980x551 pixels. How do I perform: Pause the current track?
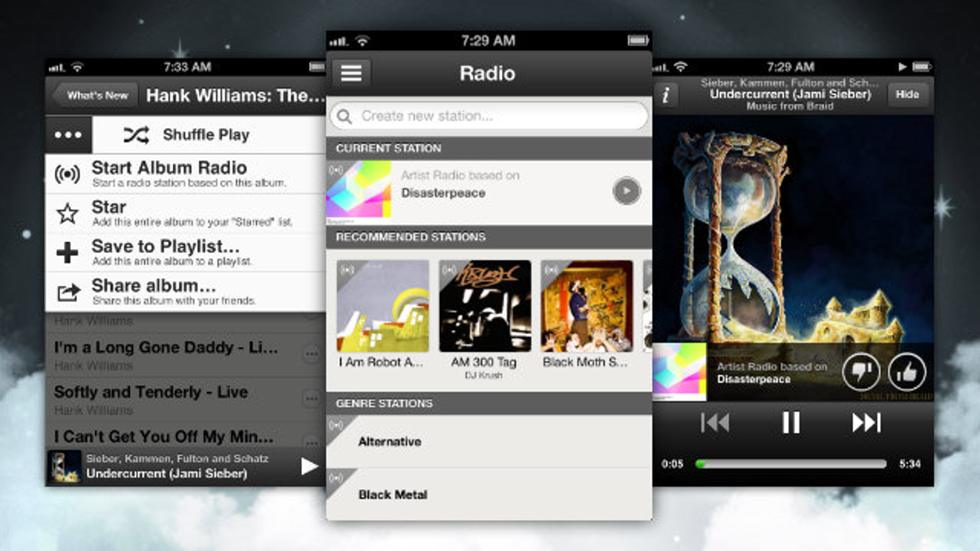tap(791, 422)
